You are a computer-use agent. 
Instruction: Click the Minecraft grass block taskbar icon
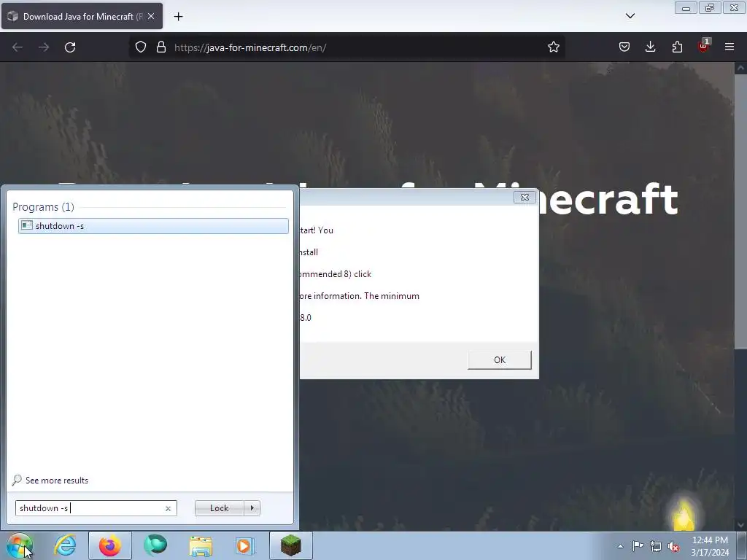(x=290, y=545)
